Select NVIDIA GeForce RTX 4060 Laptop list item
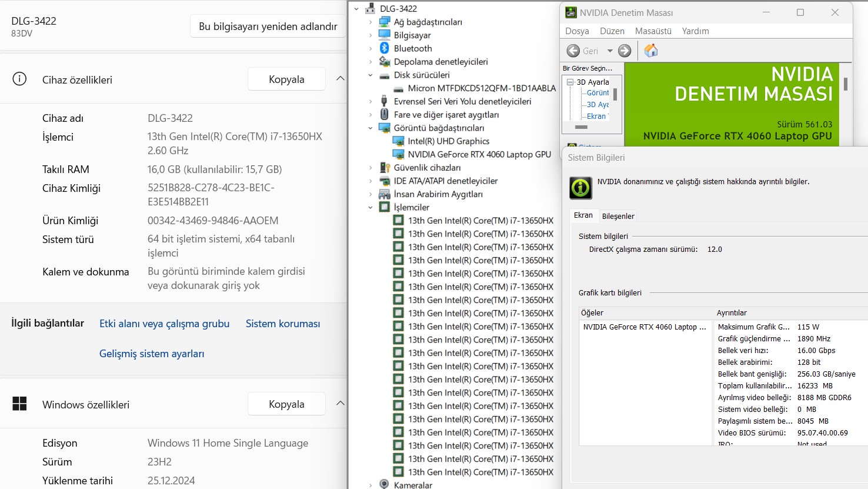 645,327
